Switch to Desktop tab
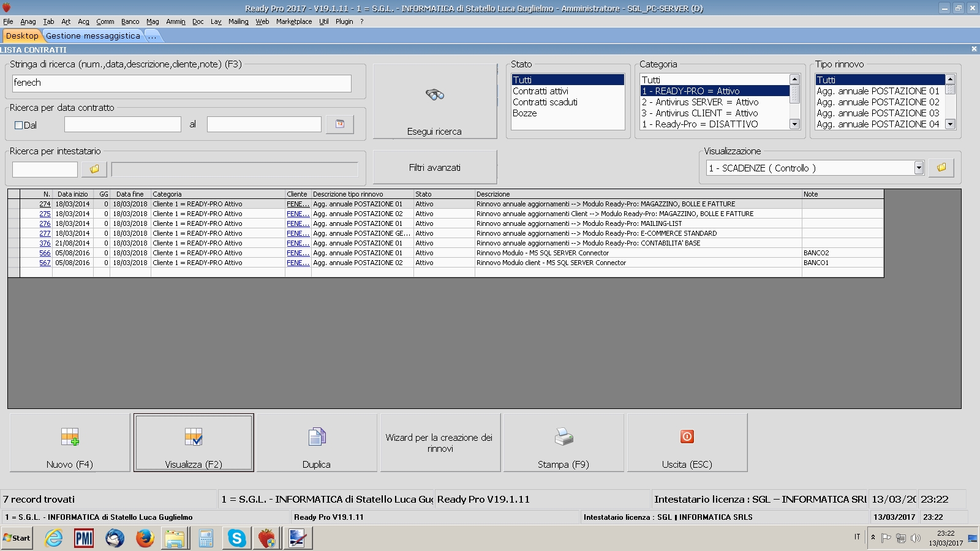The height and width of the screenshot is (551, 980). click(22, 36)
